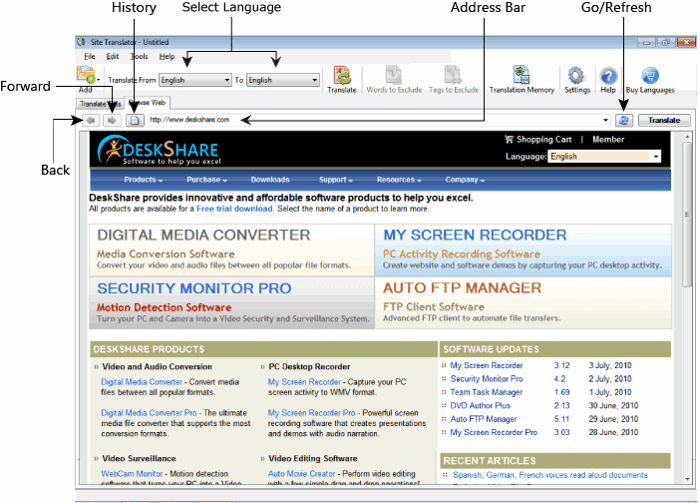Click the Add files toolbar icon
Screen dimensions: 700x503
tap(85, 74)
